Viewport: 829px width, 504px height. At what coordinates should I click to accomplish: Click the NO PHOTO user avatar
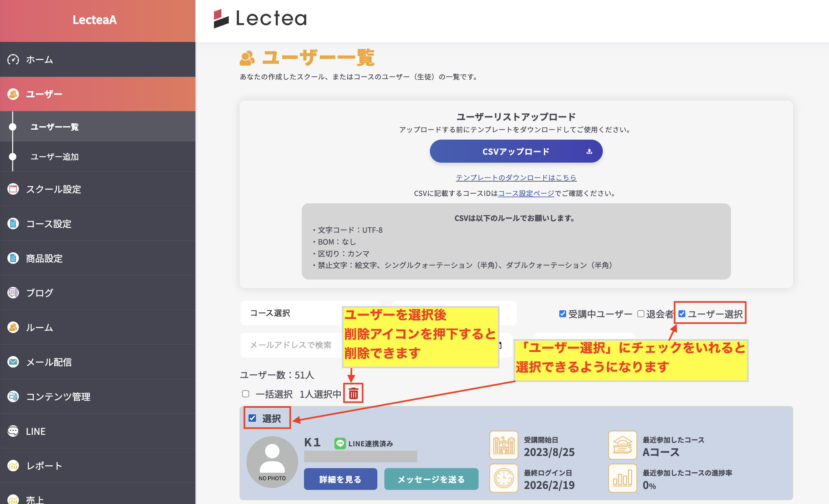click(272, 462)
